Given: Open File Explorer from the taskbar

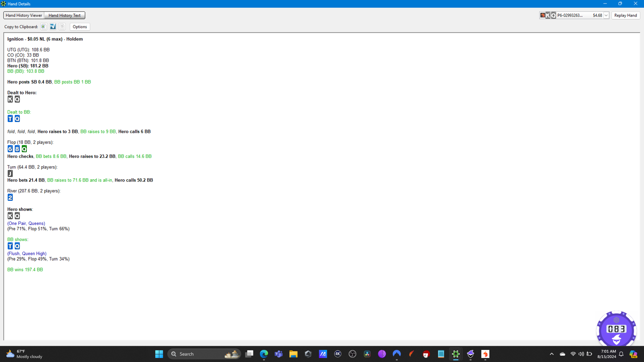Looking at the screenshot, I should coord(293,354).
